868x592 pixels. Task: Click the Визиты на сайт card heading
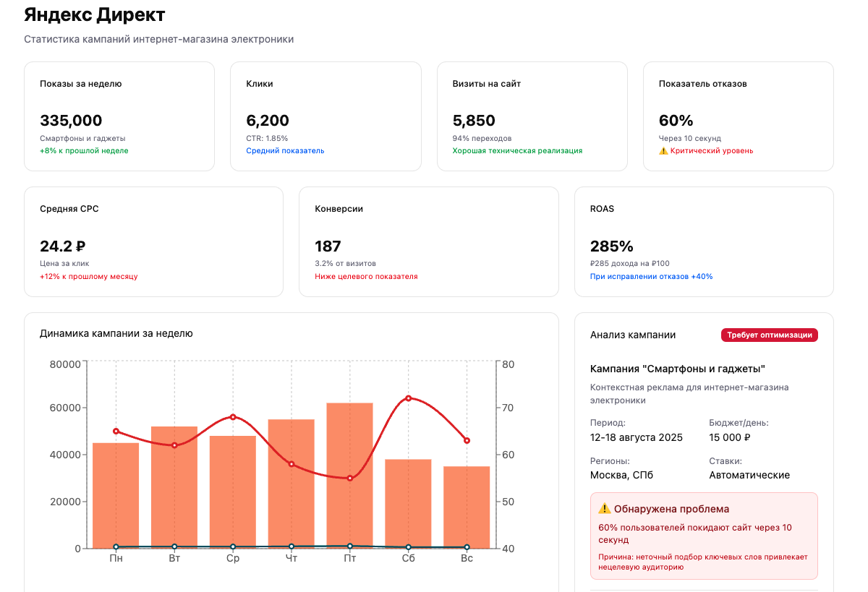click(487, 84)
